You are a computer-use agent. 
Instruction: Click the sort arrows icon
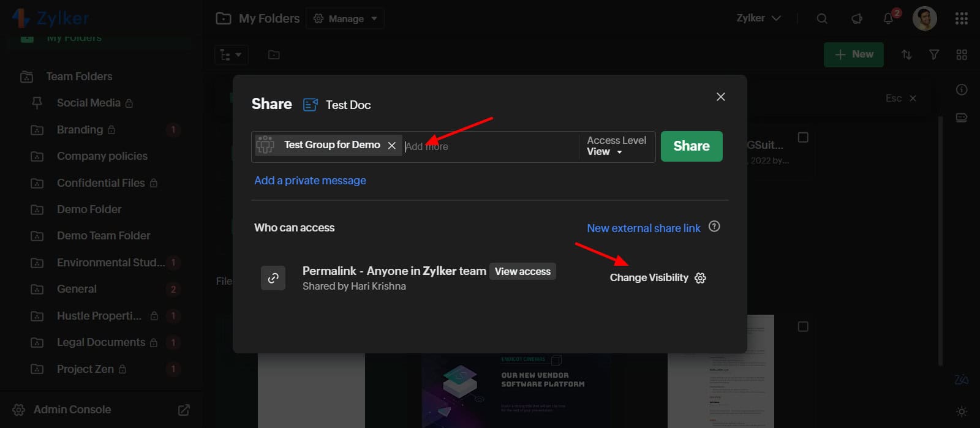[907, 55]
